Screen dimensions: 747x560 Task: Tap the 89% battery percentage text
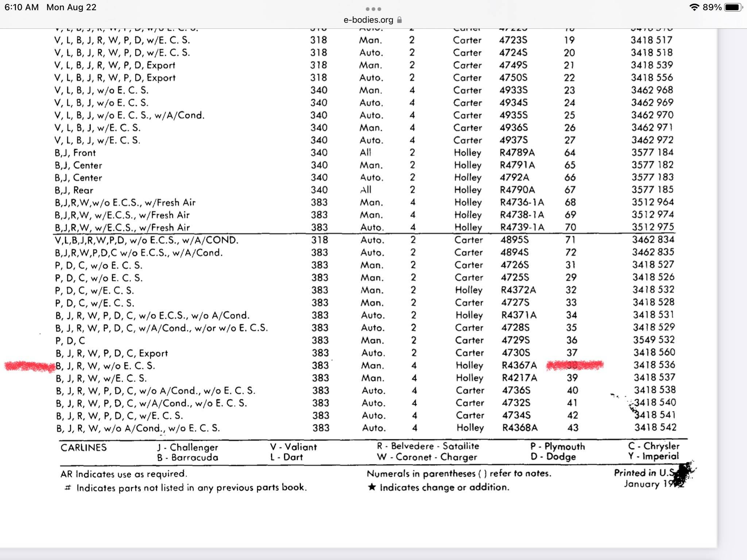[712, 7]
